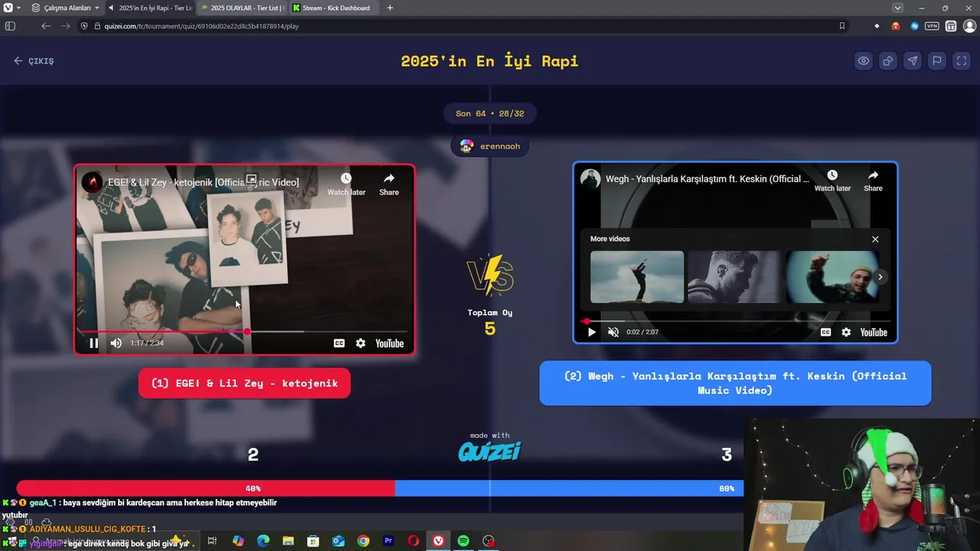Click the ÇIKIŞ exit link

point(34,61)
